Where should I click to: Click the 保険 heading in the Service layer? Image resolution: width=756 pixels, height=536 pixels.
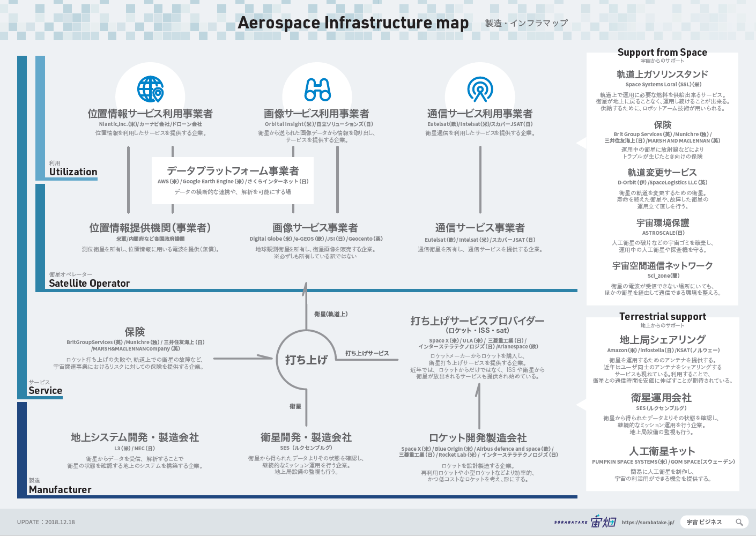tap(135, 332)
